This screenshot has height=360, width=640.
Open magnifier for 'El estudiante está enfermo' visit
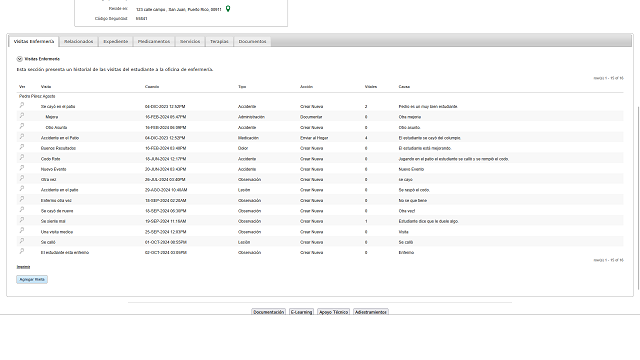[22, 251]
